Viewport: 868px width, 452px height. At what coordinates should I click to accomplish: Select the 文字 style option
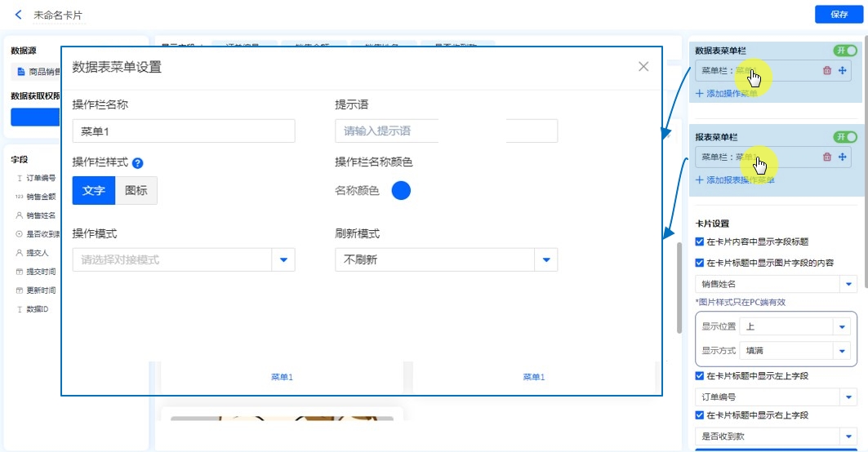94,191
